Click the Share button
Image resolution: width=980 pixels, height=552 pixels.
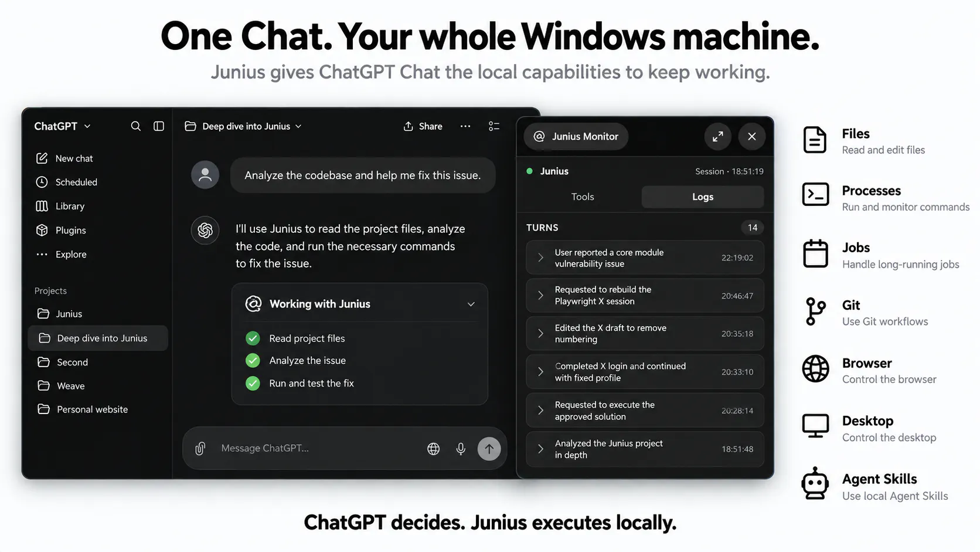tap(423, 126)
